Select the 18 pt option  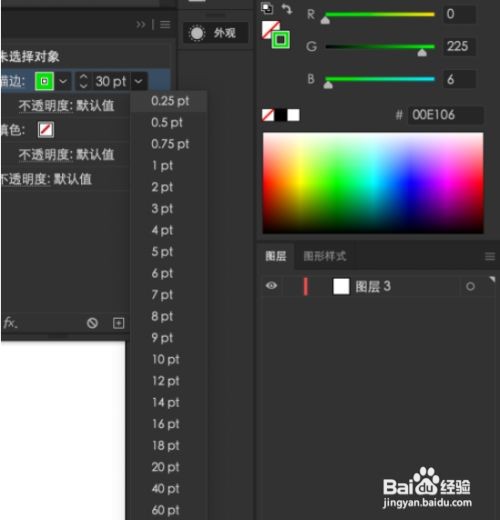pos(166,445)
